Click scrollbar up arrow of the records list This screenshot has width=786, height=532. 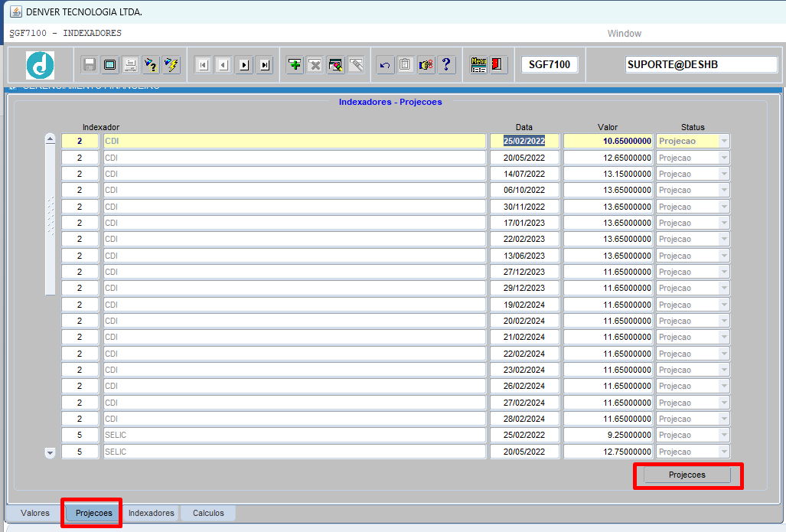[50, 139]
